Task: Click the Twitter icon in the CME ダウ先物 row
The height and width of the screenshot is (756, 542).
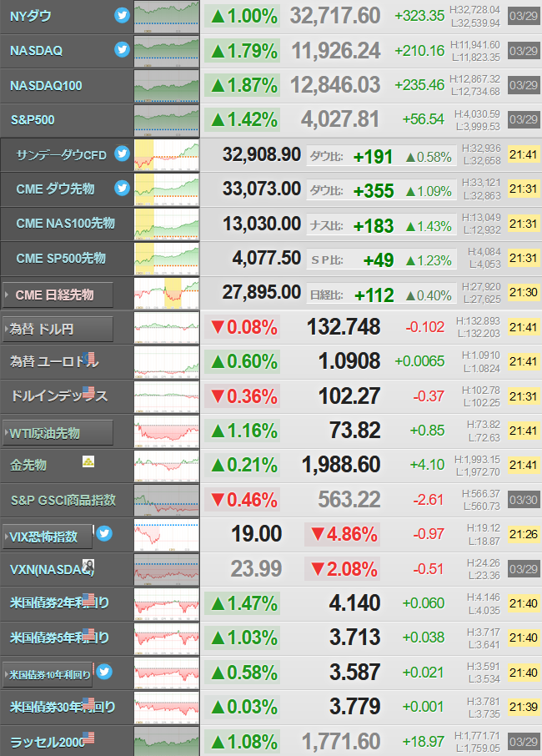Action: click(122, 188)
